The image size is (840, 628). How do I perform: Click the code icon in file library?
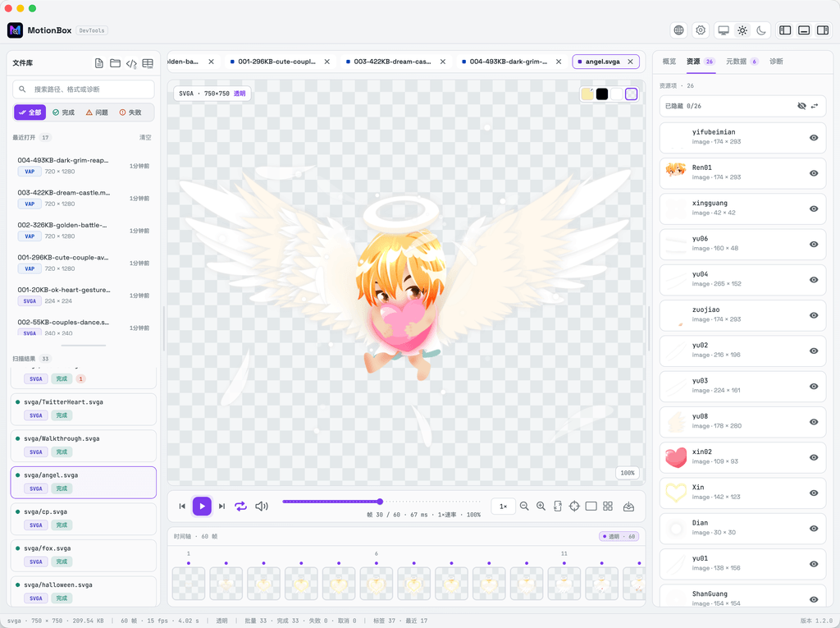(131, 63)
